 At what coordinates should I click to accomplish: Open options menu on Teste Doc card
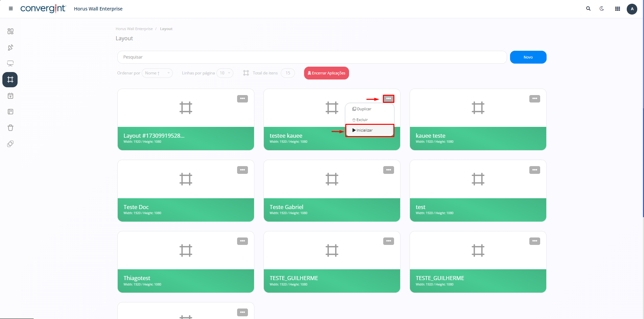pos(242,170)
